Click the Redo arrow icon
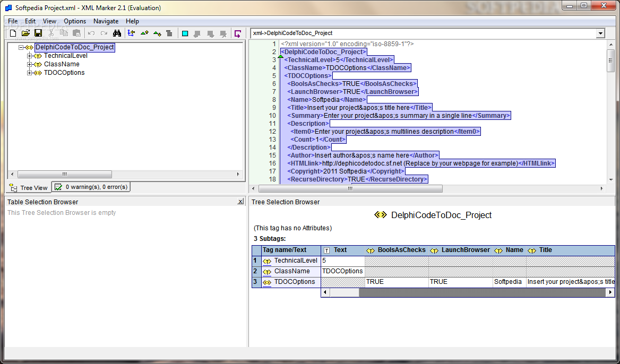Image resolution: width=620 pixels, height=364 pixels. tap(104, 33)
